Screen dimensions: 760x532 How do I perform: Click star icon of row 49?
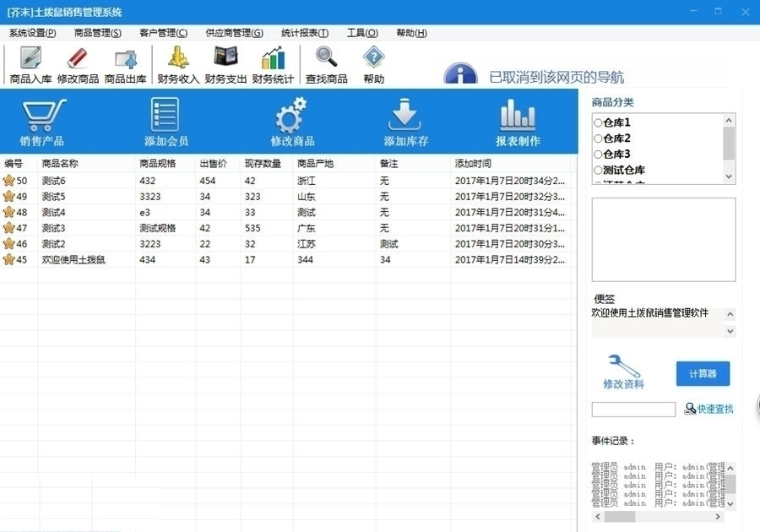coord(8,196)
